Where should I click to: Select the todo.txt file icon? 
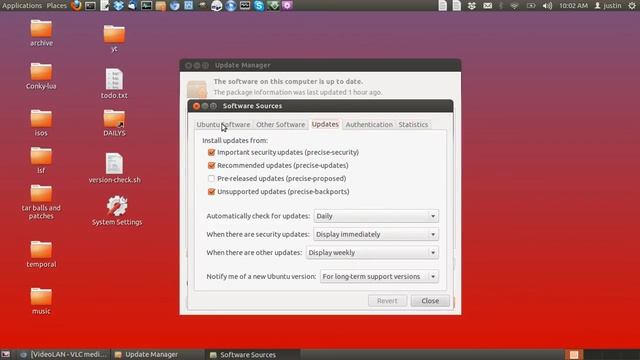point(114,84)
